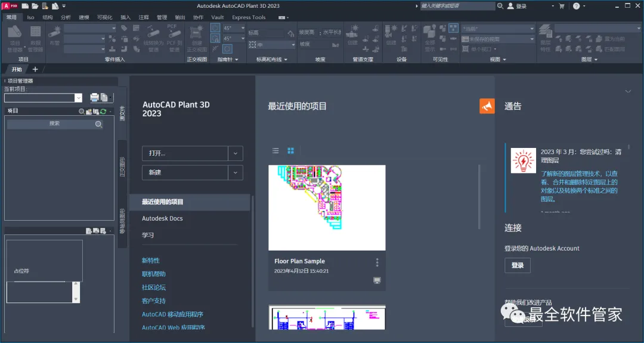Viewport: 644px width, 343px height.
Task: Click the 置为当前 layer button
Action: (x=611, y=39)
